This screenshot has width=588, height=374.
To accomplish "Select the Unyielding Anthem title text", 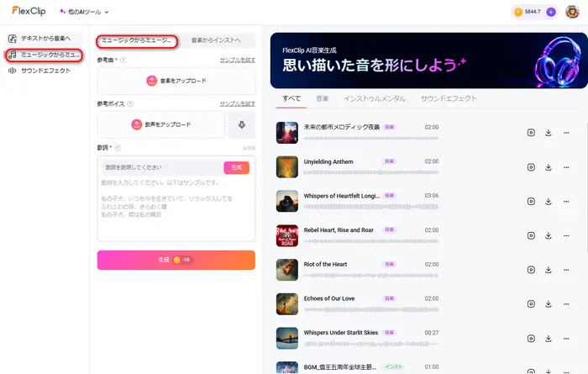I will [328, 161].
